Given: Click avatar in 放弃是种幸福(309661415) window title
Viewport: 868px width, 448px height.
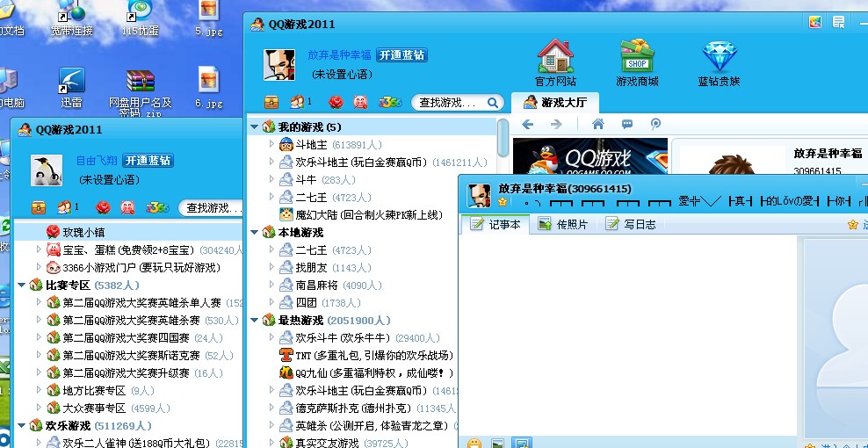Looking at the screenshot, I should click(479, 196).
